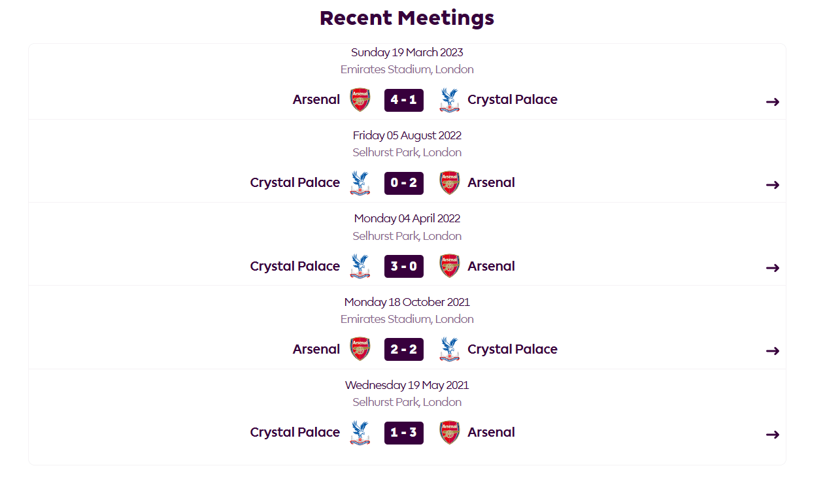Click Crystal Palace crest in the 4 - 1 match
This screenshot has height=504, width=825.
point(449,100)
